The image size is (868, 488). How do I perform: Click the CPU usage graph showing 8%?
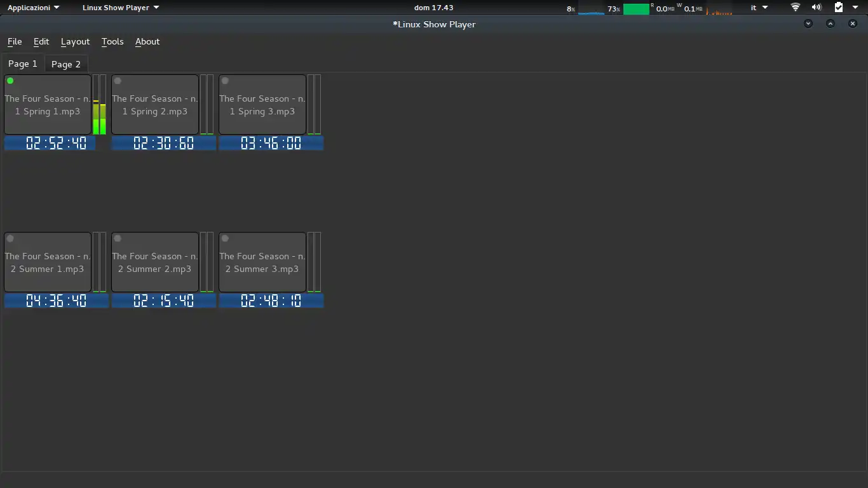tap(591, 9)
